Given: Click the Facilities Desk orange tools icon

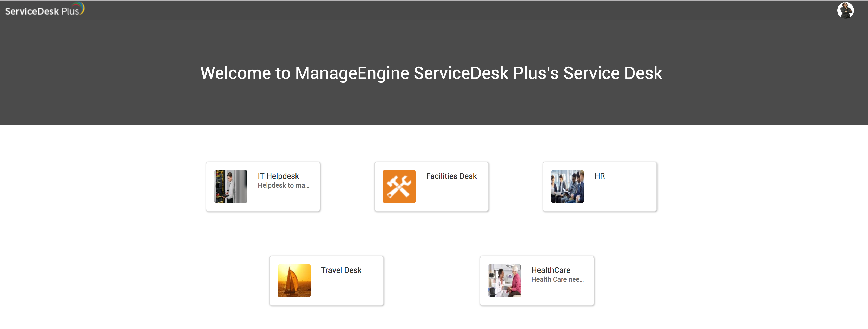Looking at the screenshot, I should click(x=399, y=186).
